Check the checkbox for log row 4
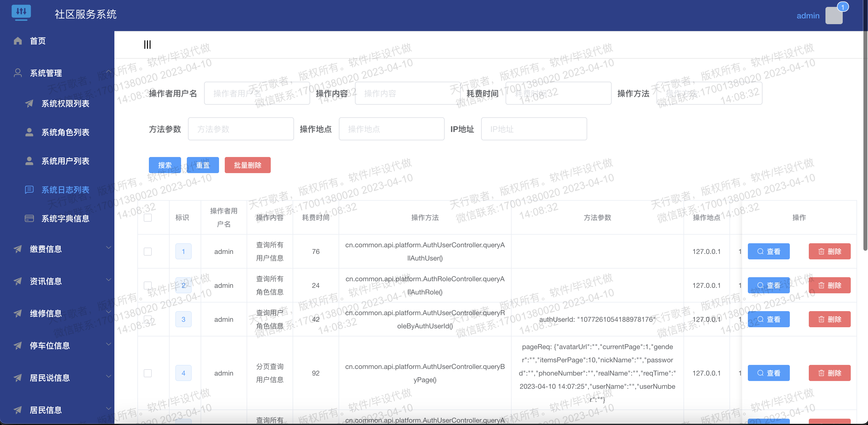This screenshot has height=425, width=868. click(x=147, y=373)
